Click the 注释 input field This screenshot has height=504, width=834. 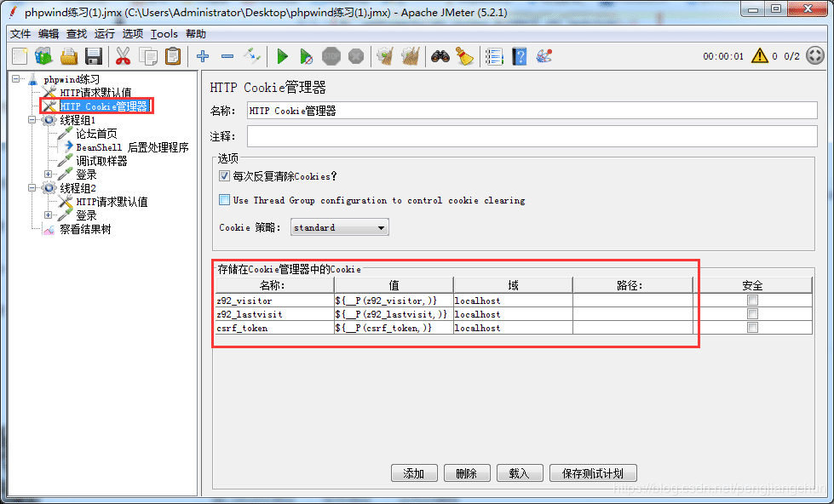pos(532,136)
